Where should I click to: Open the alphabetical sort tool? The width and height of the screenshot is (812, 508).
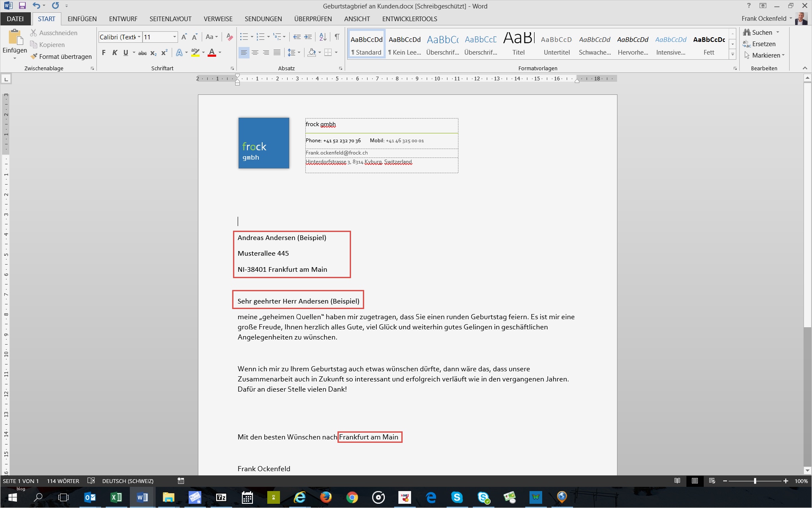click(323, 37)
